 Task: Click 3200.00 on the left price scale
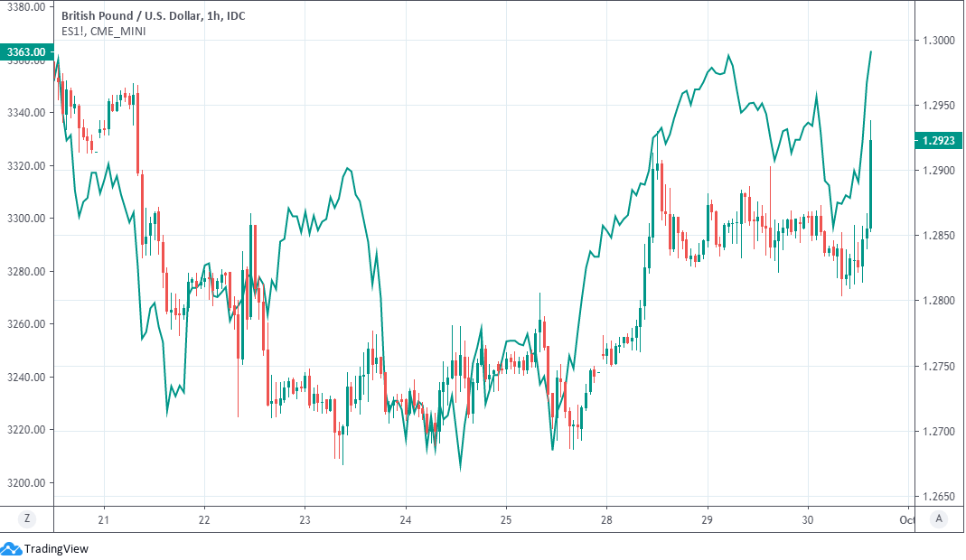(26, 482)
